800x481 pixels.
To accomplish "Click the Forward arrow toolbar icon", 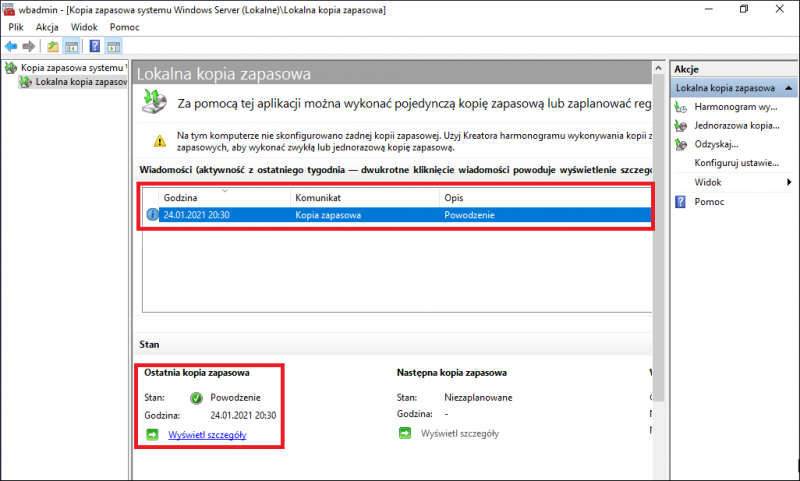I will 29,46.
